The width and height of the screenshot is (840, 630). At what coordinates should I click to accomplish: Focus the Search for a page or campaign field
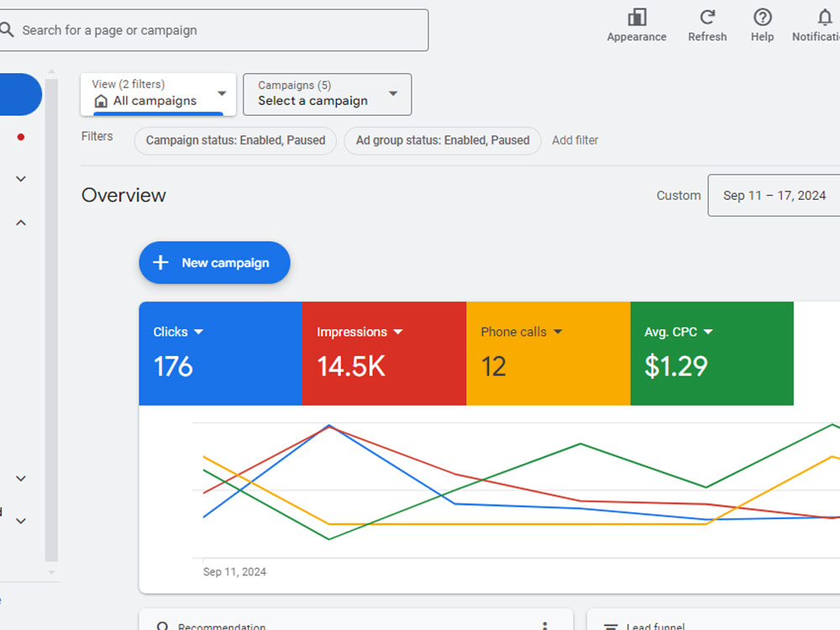tap(213, 30)
